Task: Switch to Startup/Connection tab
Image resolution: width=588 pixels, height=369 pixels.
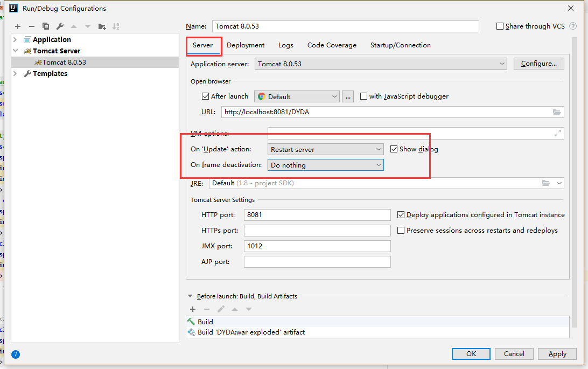Action: click(401, 45)
